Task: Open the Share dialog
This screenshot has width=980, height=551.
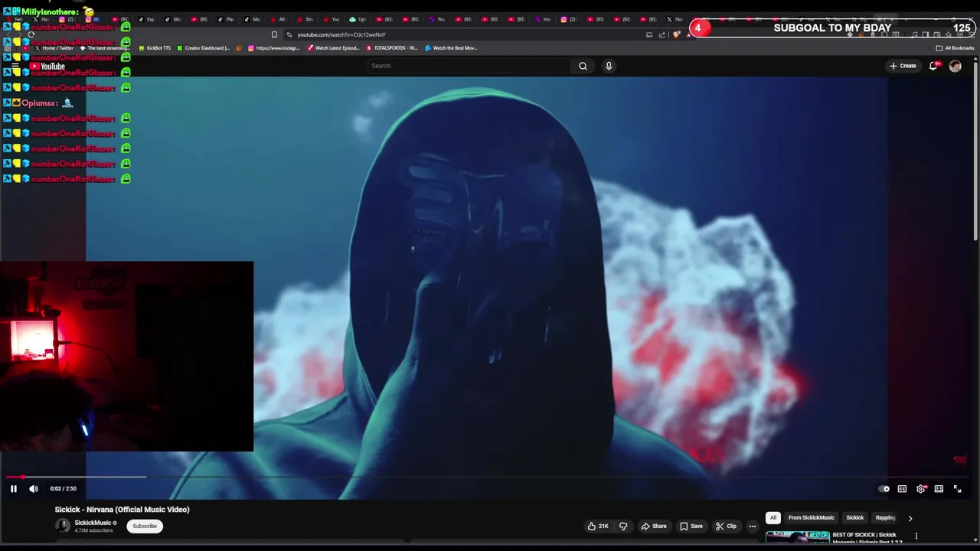Action: 653,526
